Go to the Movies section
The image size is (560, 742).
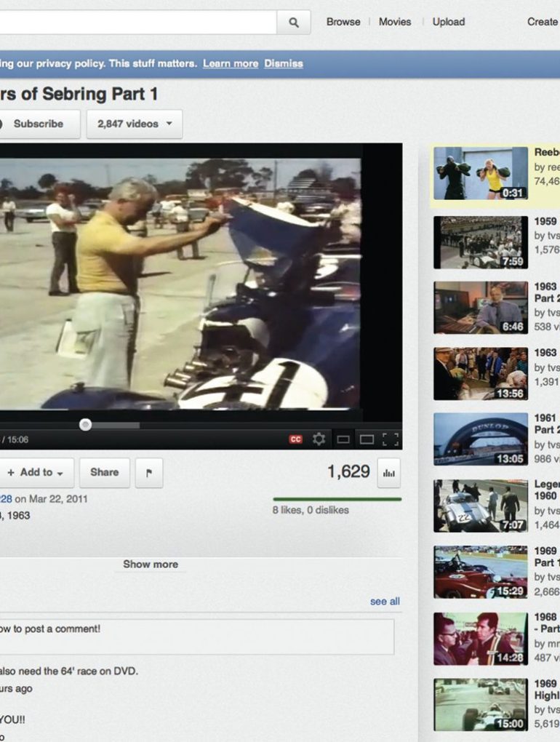[x=395, y=22]
